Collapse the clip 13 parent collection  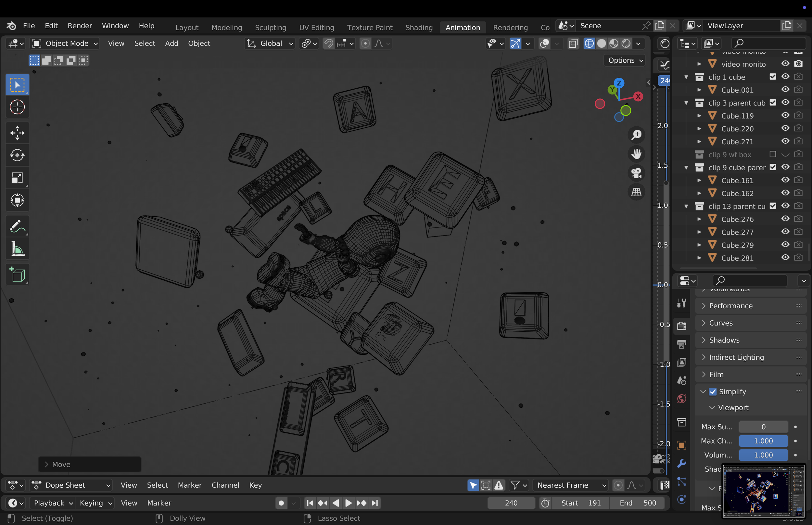click(686, 206)
